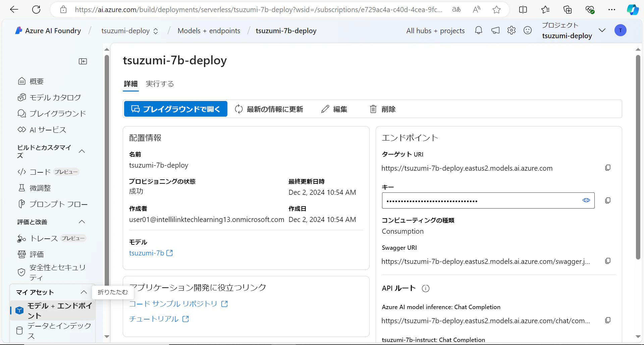Open the Copilot sidebar icon

633,10
